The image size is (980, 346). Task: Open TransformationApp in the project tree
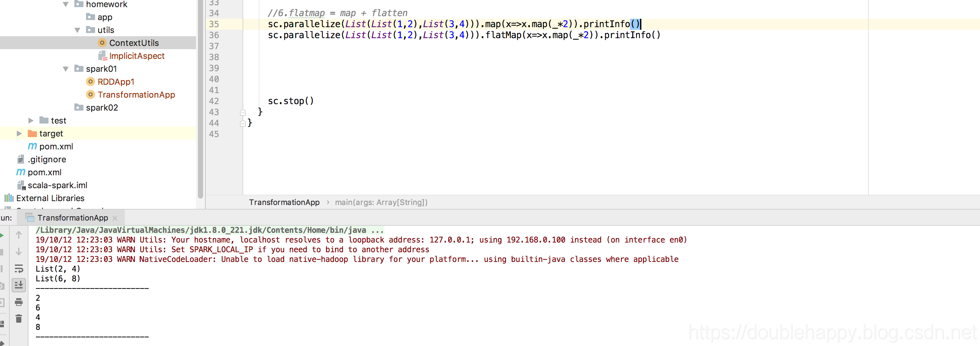pyautogui.click(x=136, y=95)
